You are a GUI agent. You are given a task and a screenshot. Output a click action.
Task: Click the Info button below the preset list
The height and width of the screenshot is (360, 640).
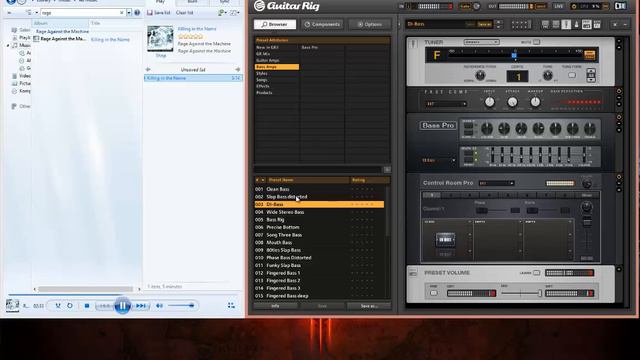tap(276, 306)
